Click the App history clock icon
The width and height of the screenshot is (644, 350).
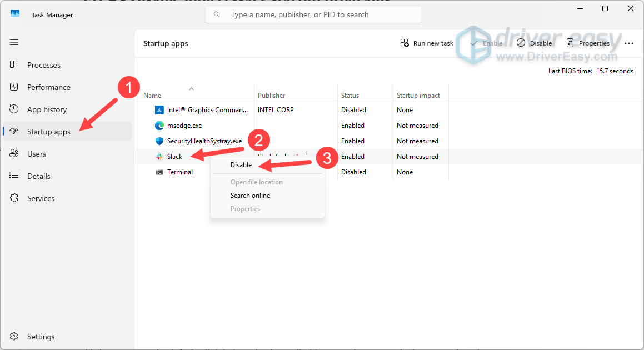tap(14, 109)
